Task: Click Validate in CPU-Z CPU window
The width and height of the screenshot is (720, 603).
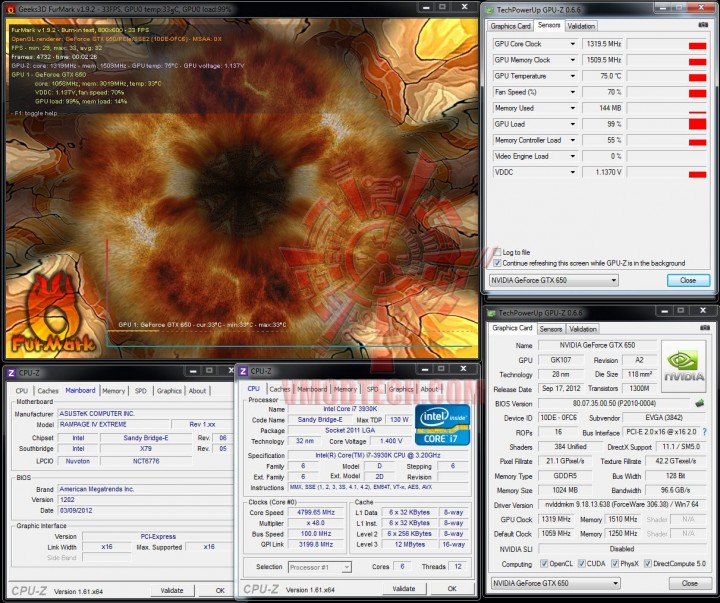Action: tap(404, 589)
